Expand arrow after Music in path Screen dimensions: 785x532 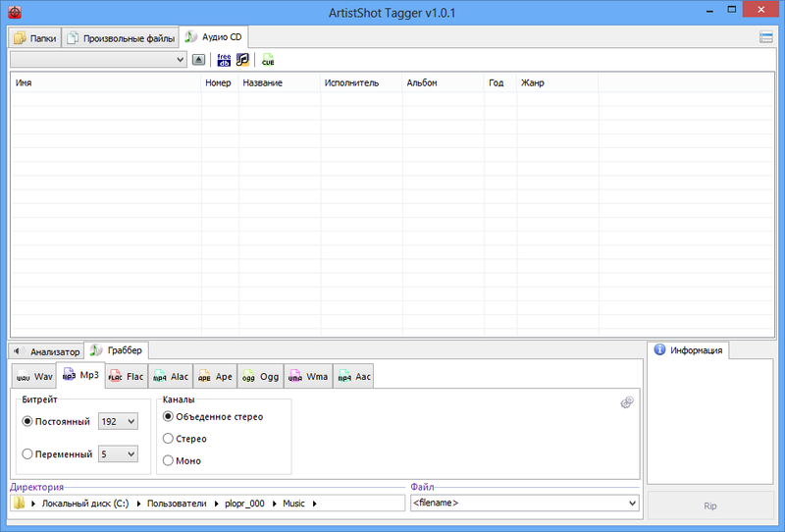(314, 504)
